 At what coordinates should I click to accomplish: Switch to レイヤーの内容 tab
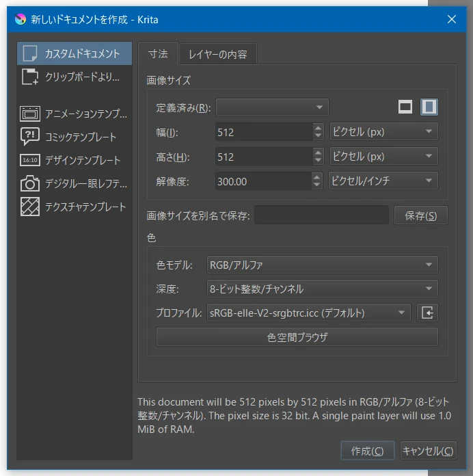[x=218, y=54]
